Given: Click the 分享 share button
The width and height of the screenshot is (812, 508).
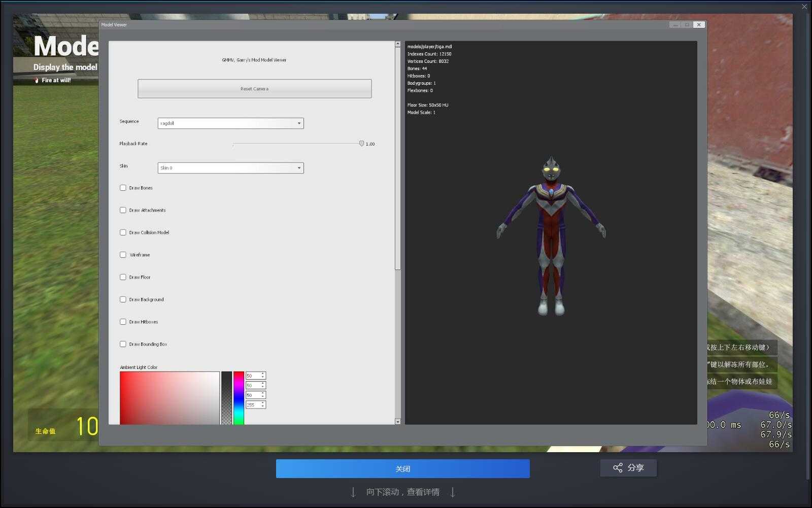Looking at the screenshot, I should [628, 468].
